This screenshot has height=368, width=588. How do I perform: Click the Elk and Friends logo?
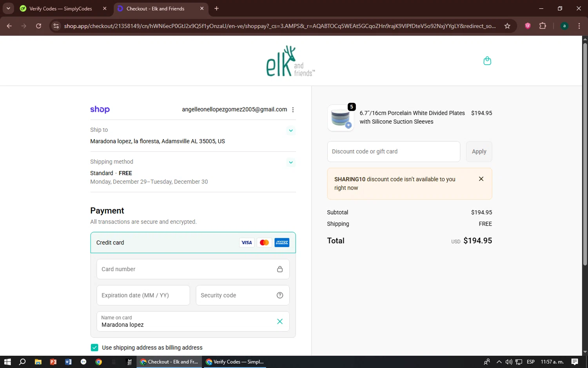[x=290, y=61]
